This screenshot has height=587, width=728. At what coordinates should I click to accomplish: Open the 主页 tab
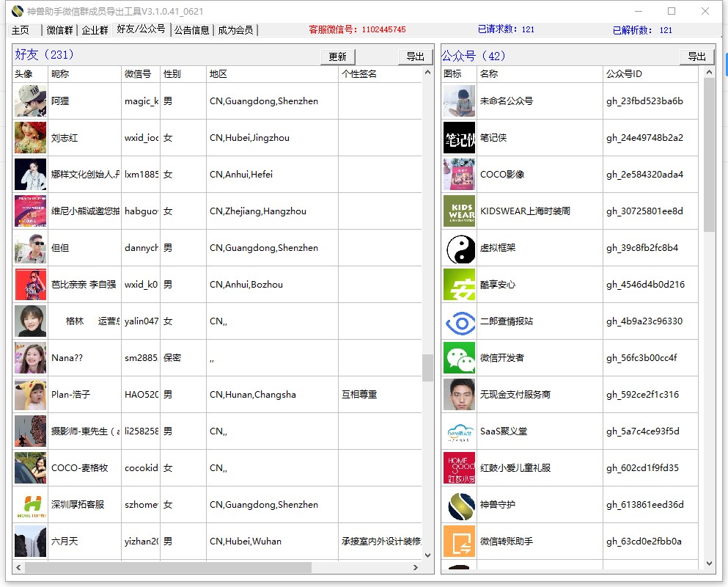tap(21, 30)
